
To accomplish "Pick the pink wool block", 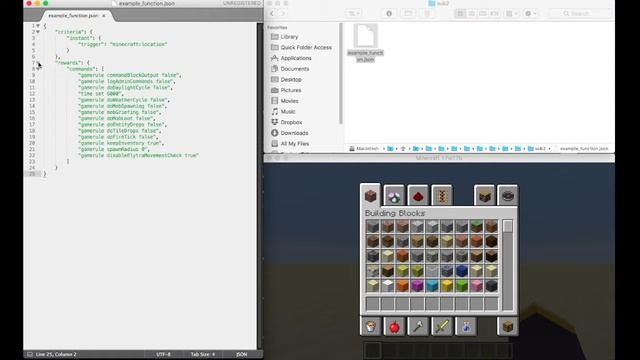I will [476, 285].
